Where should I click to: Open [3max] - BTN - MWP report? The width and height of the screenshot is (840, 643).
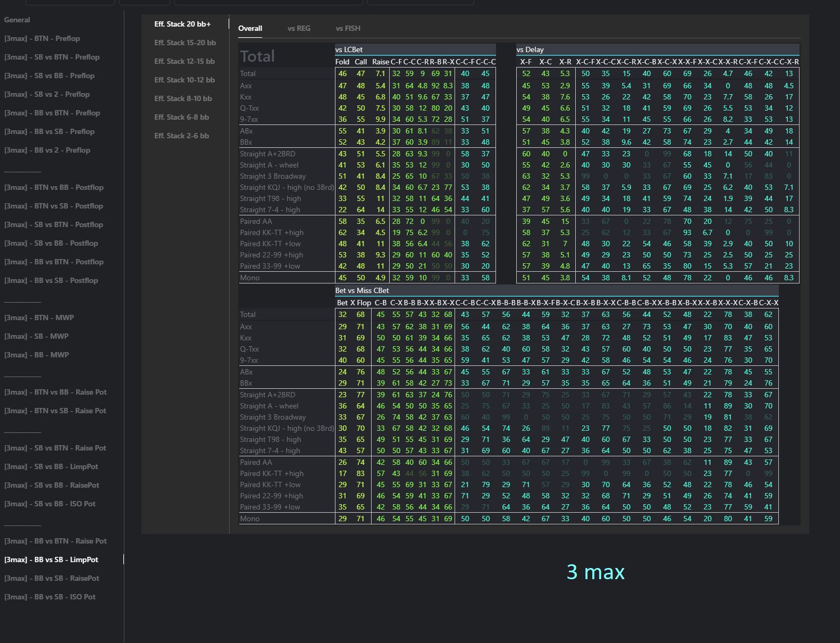coord(39,318)
